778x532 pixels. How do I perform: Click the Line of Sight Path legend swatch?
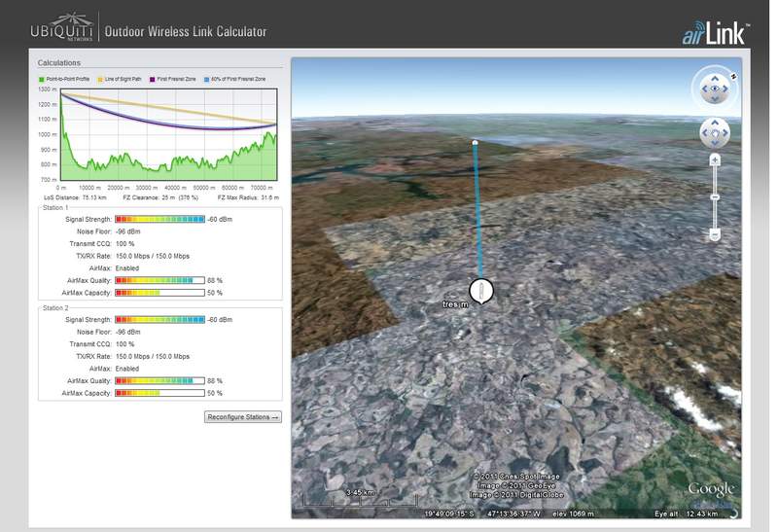click(x=100, y=80)
